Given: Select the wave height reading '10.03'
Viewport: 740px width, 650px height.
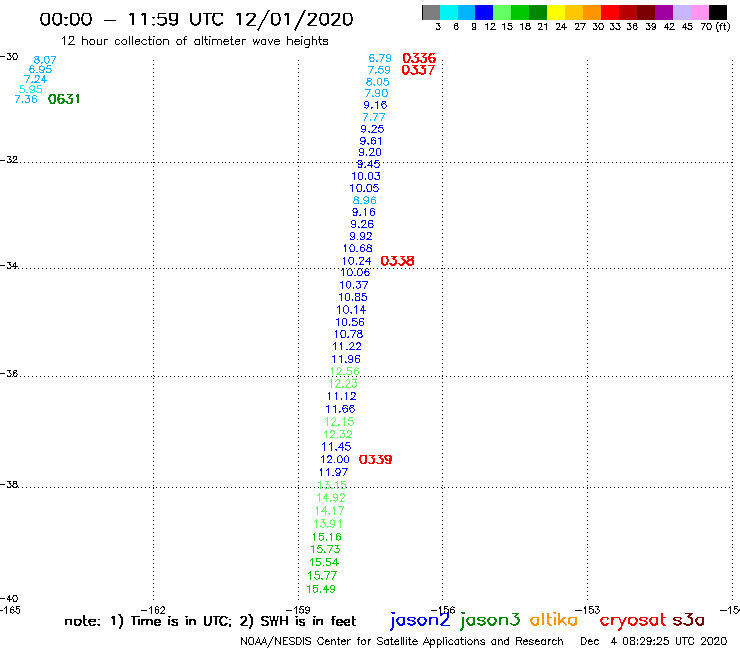Looking at the screenshot, I should (366, 176).
